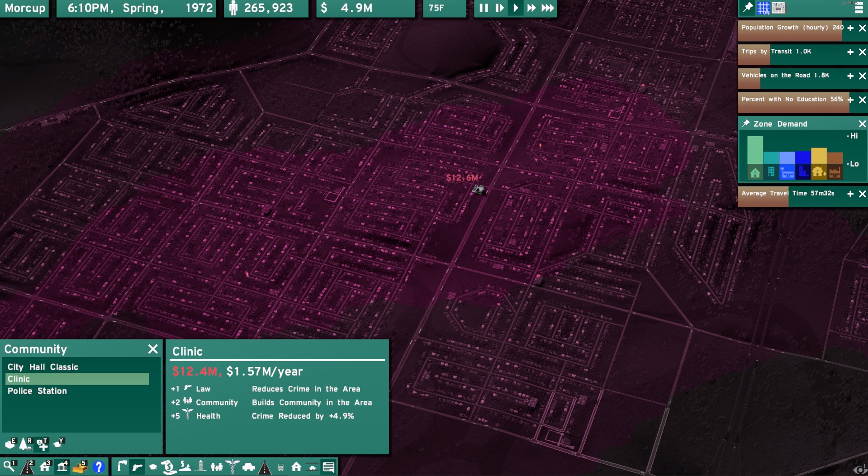
Task: Close the Community building list panel
Action: pyautogui.click(x=153, y=349)
